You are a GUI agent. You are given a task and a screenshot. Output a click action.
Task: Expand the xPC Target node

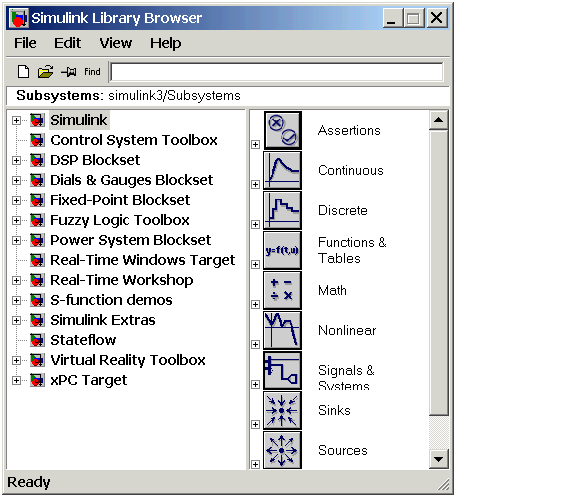tap(16, 380)
